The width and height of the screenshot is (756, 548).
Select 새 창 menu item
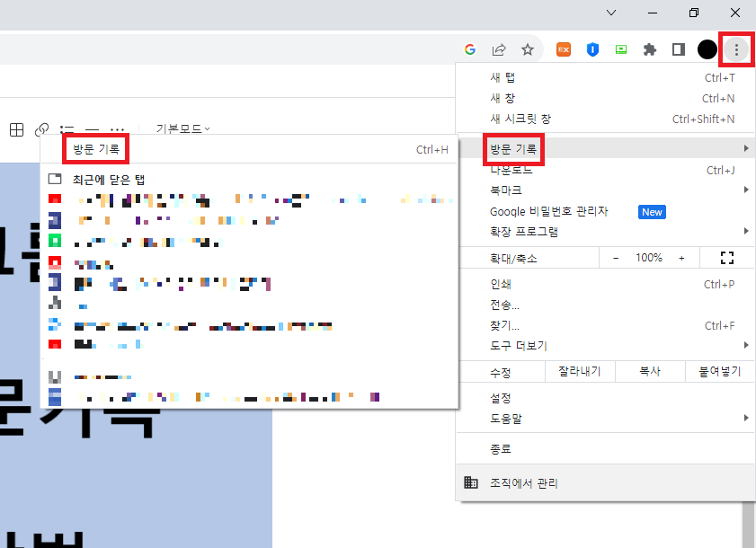pyautogui.click(x=605, y=98)
